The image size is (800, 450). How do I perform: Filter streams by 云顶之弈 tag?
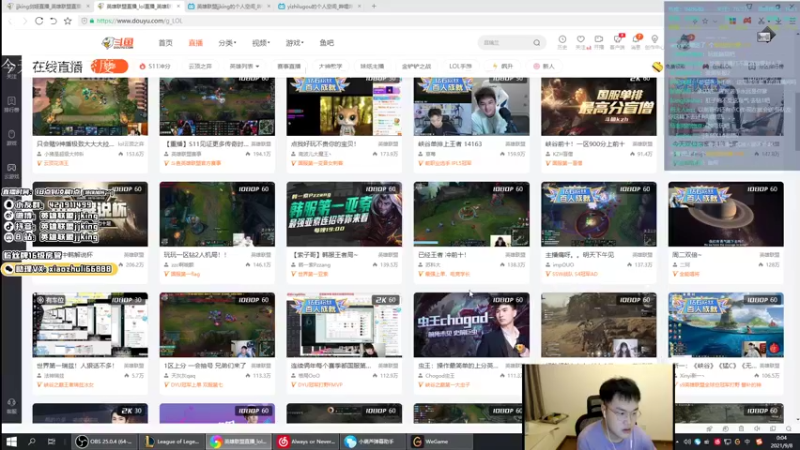tap(200, 66)
